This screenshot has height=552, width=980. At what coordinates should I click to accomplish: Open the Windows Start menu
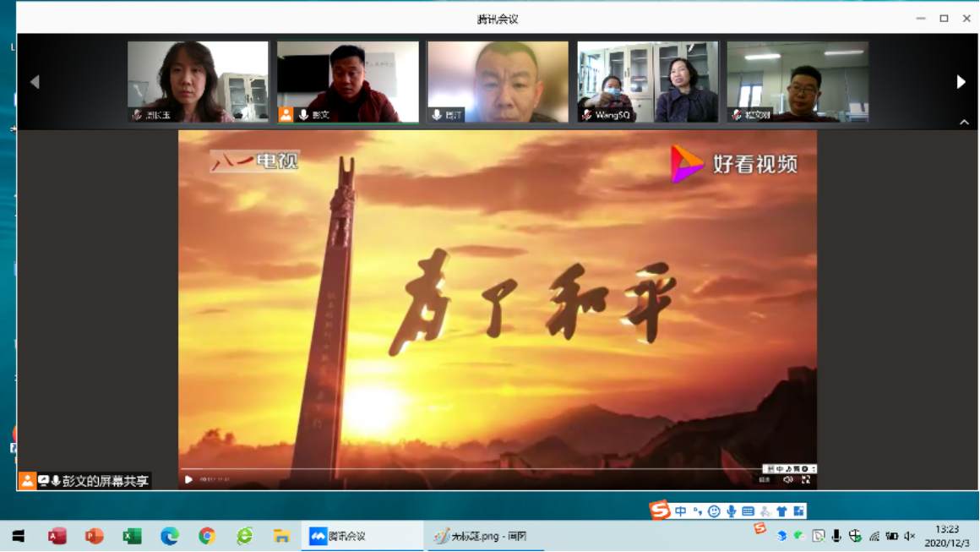(18, 536)
